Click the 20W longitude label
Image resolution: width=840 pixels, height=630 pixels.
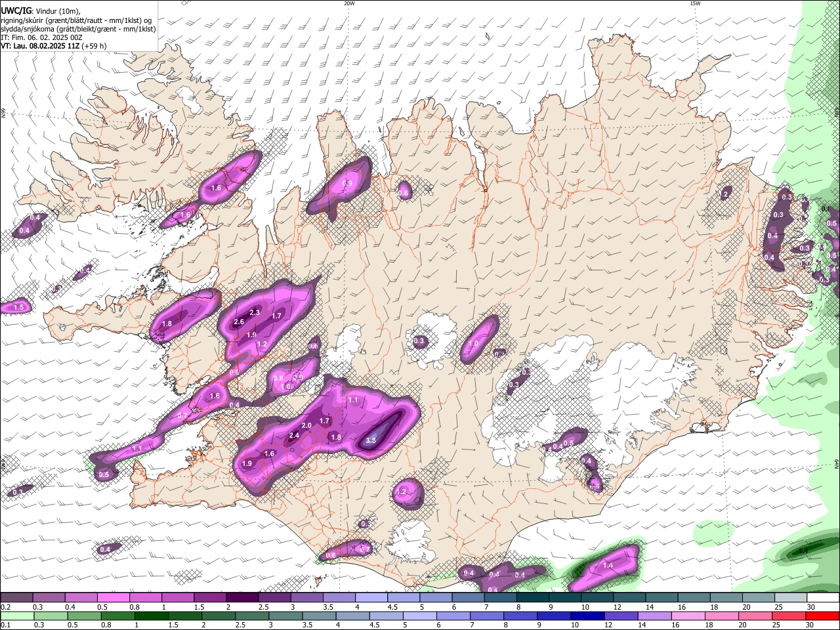click(x=350, y=3)
